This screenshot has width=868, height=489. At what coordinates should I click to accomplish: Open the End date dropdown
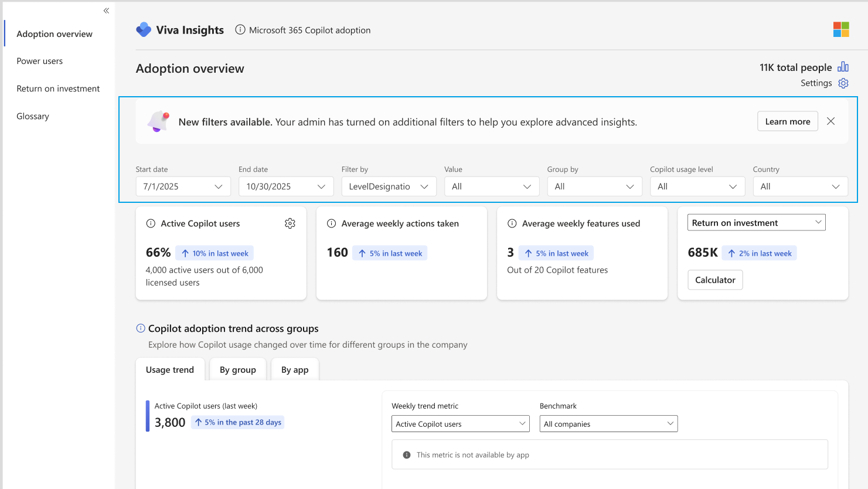[286, 186]
